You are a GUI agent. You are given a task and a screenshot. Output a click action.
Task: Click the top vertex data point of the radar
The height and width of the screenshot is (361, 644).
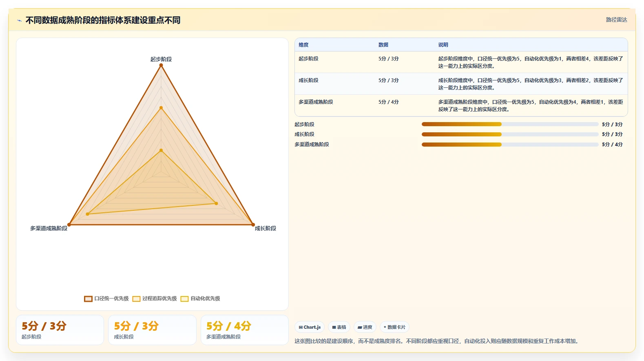(x=161, y=65)
